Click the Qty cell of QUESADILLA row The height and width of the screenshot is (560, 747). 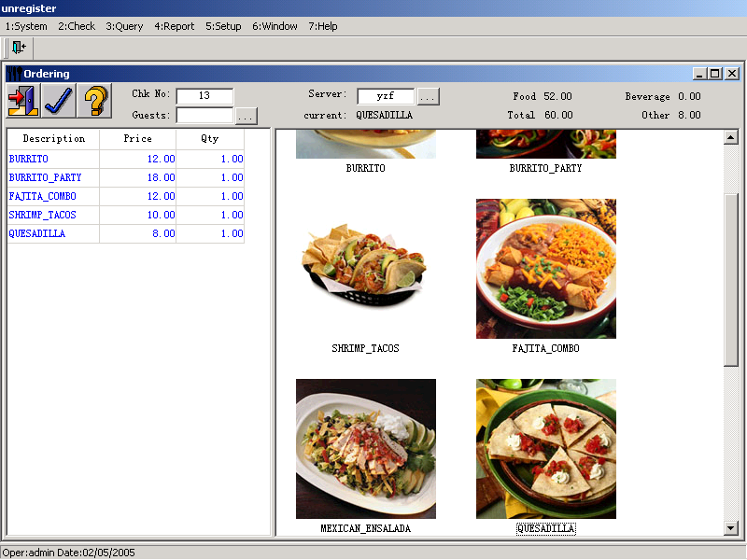point(210,233)
